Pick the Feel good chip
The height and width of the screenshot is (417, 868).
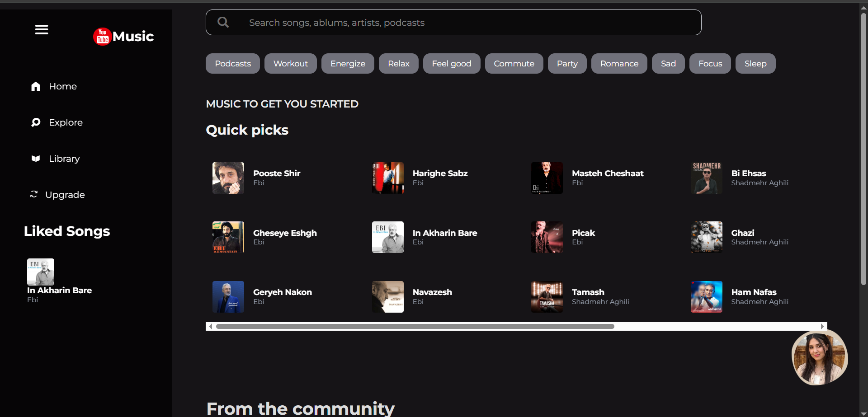(452, 64)
